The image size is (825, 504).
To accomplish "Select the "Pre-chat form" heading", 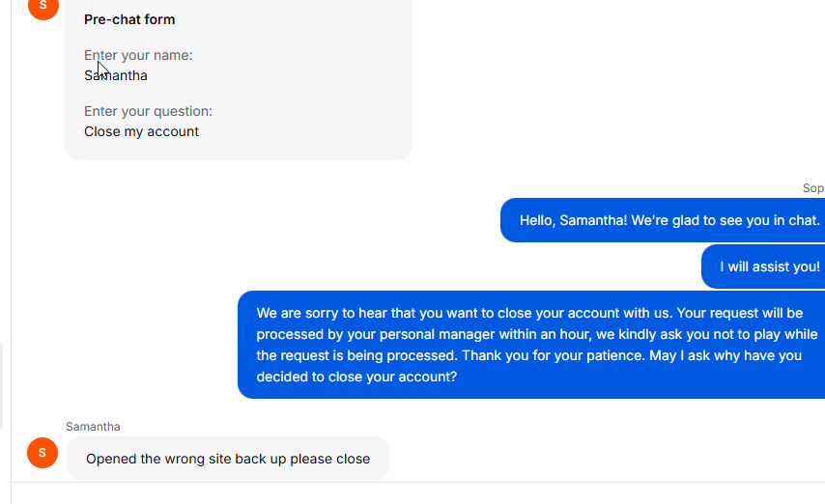I will pos(129,19).
